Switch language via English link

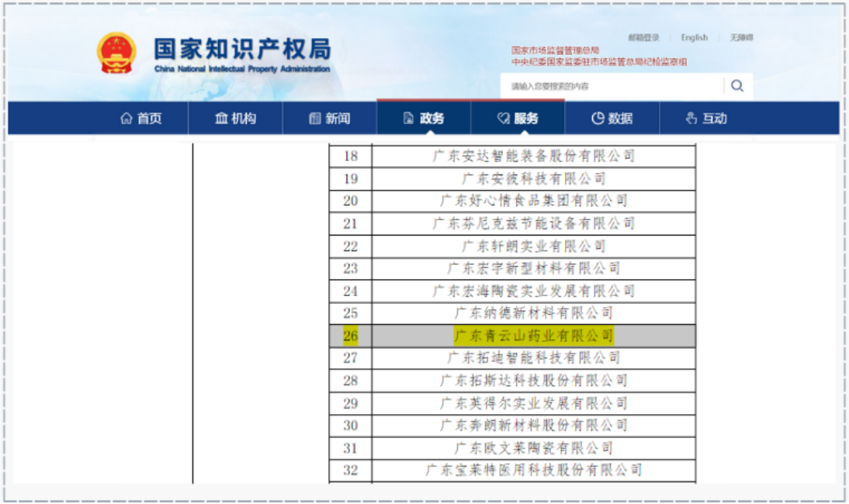(x=694, y=37)
